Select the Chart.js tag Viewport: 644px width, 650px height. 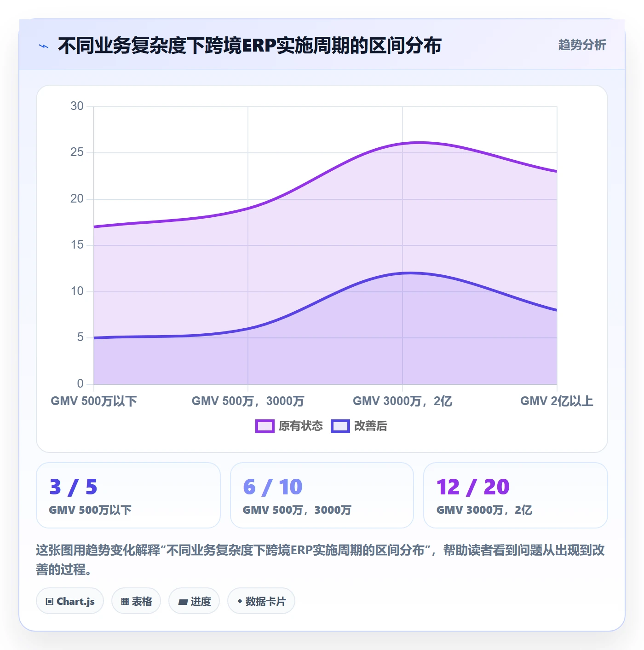click(x=70, y=601)
